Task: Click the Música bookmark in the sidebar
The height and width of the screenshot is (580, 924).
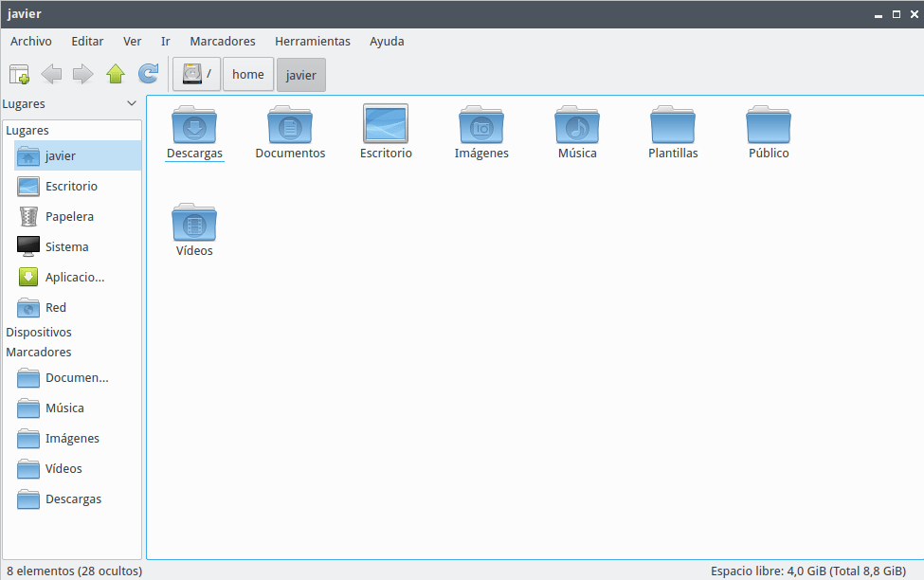Action: [78, 408]
